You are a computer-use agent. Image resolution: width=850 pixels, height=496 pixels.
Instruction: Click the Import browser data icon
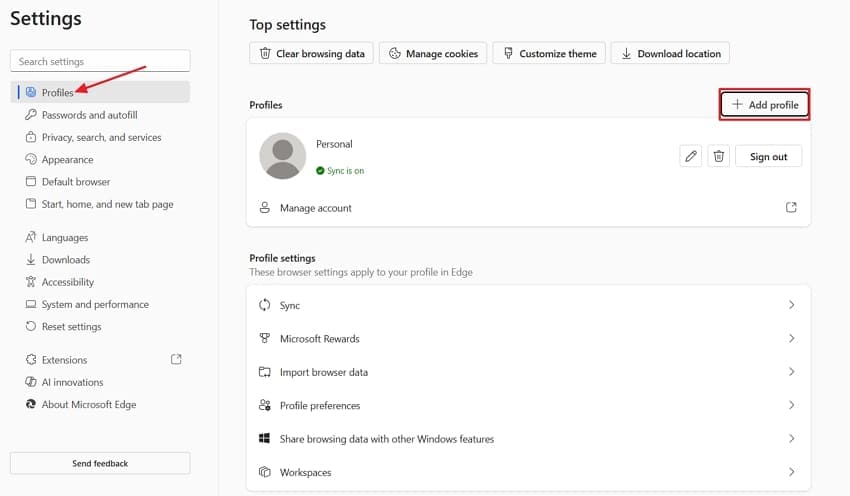pyautogui.click(x=265, y=372)
